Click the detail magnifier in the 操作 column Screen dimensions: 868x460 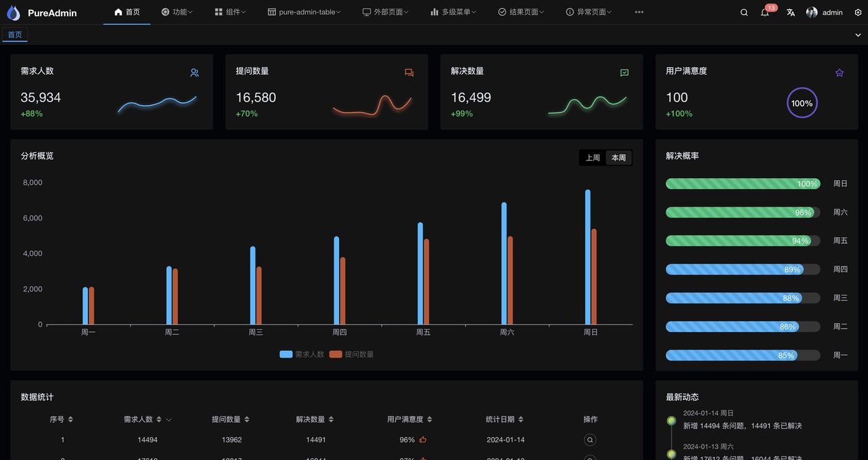(x=589, y=440)
